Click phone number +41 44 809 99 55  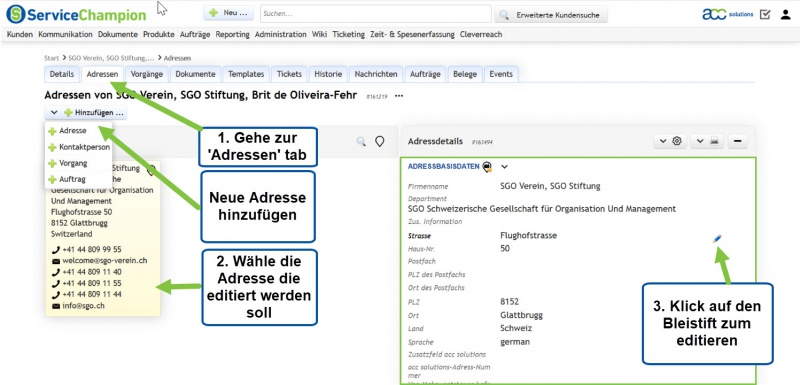point(92,249)
